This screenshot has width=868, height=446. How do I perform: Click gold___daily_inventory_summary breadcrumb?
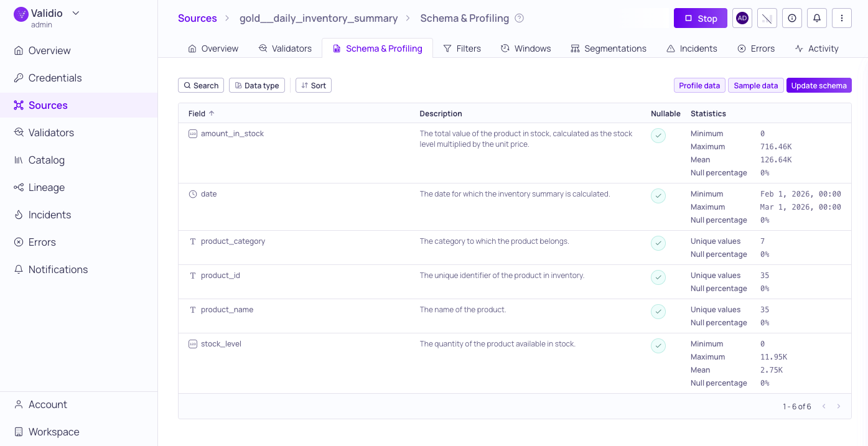coord(319,18)
